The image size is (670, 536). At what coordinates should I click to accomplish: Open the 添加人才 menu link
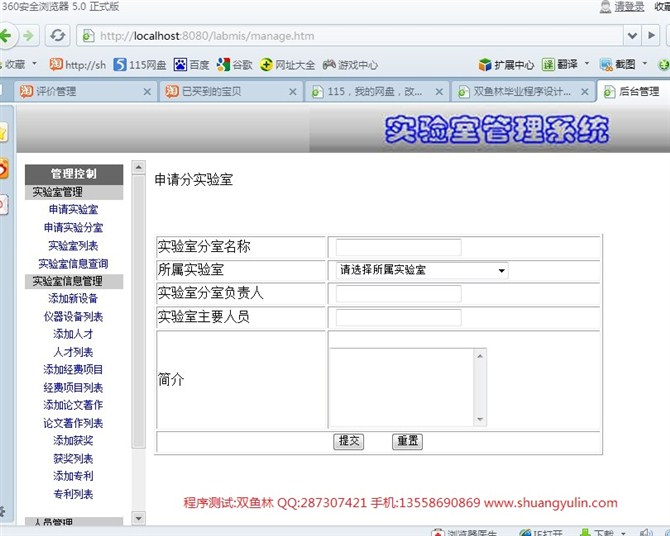pyautogui.click(x=73, y=334)
